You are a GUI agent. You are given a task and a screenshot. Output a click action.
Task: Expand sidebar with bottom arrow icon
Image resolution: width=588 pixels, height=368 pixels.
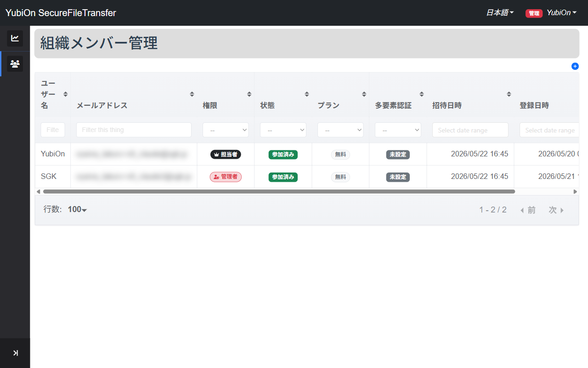[x=15, y=353]
